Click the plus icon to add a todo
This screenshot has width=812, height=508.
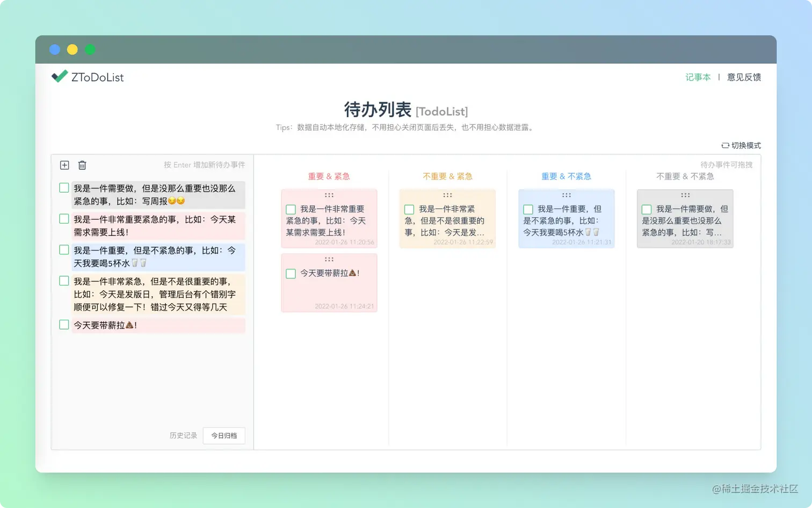coord(64,165)
